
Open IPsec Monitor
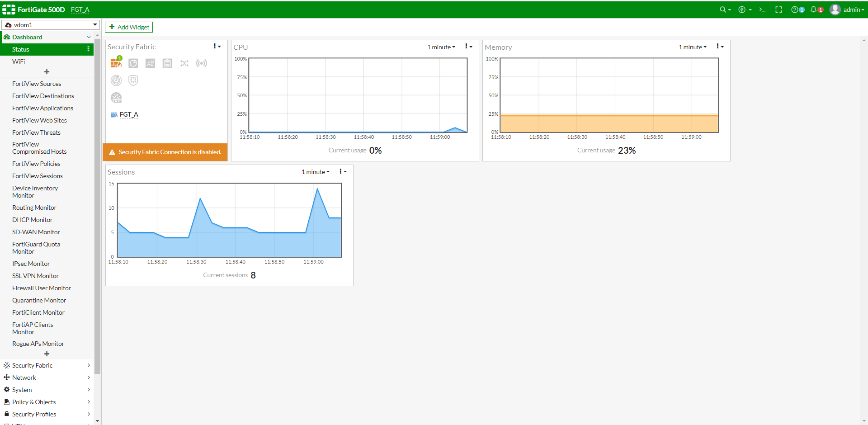[x=47, y=264]
